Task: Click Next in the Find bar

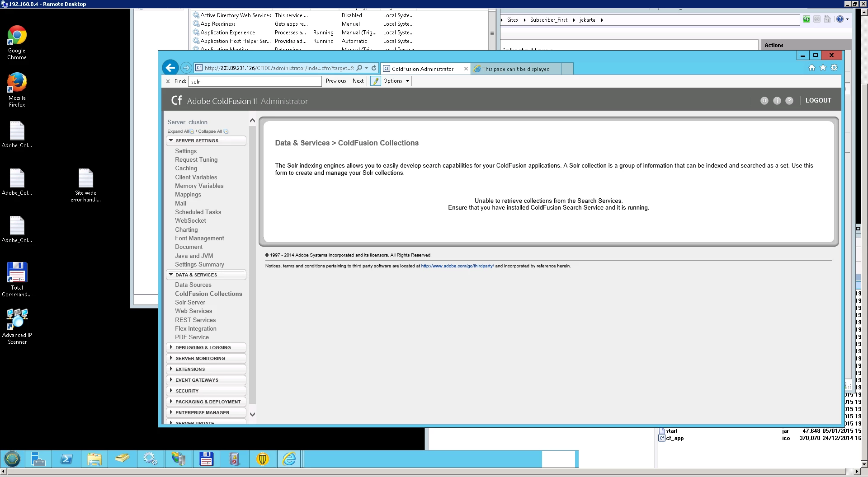Action: (x=358, y=81)
